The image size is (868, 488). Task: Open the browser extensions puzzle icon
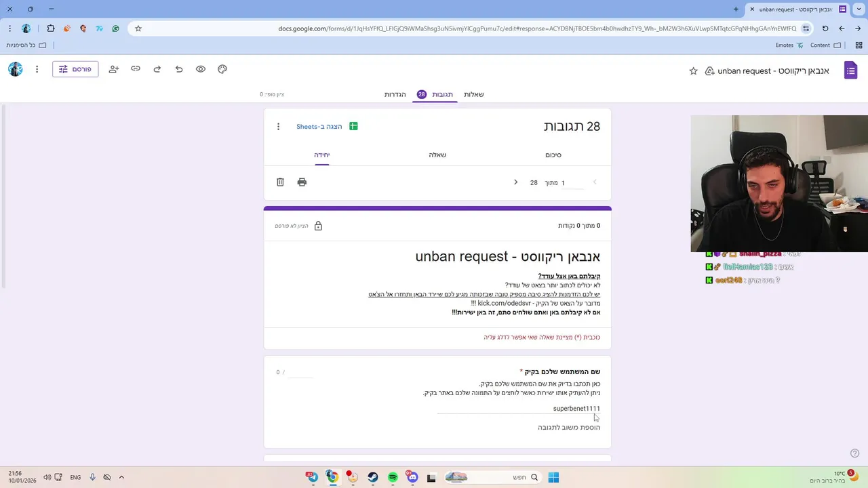point(51,28)
